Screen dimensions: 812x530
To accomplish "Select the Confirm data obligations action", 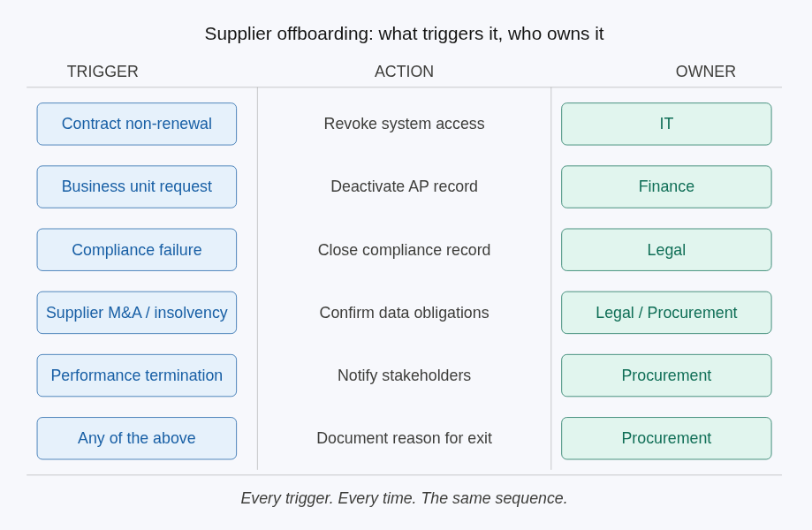I will 404,313.
